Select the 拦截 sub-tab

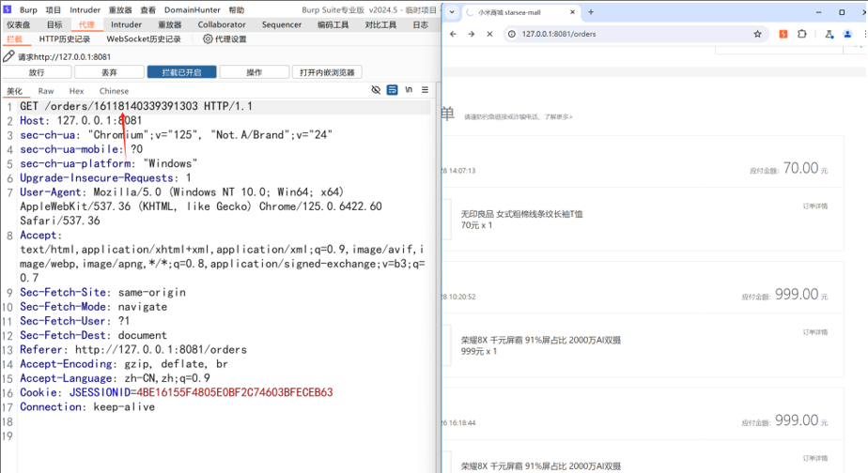click(x=14, y=39)
